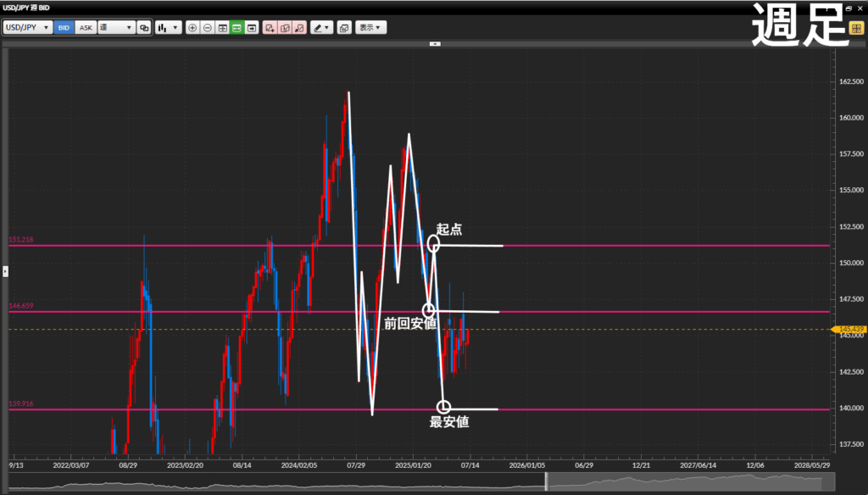Image resolution: width=868 pixels, height=495 pixels.
Task: Click the second pink chart tool icon
Action: [284, 28]
